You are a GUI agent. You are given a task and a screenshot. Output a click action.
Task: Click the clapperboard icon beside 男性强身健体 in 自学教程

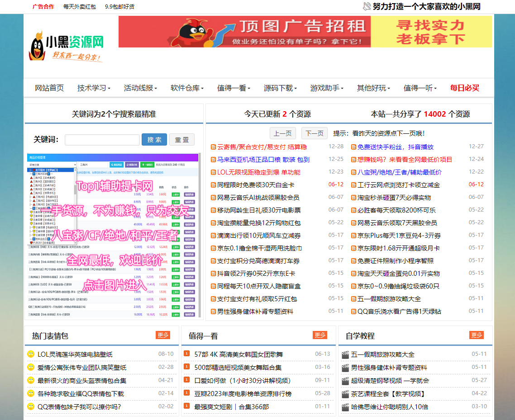pyautogui.click(x=345, y=368)
